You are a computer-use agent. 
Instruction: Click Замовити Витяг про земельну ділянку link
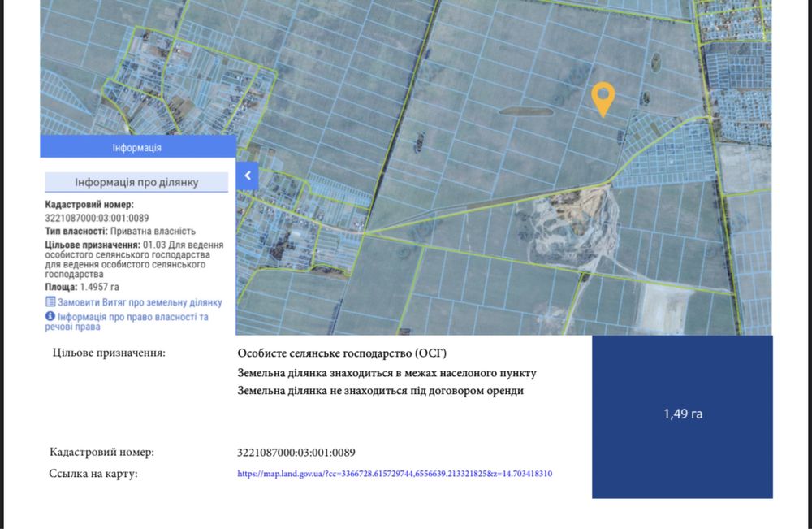coord(140,302)
